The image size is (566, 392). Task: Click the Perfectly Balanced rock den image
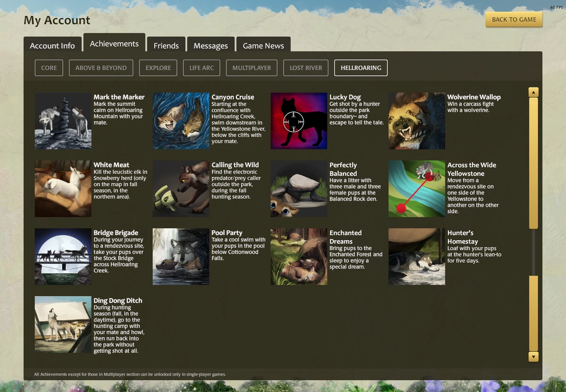coord(299,189)
